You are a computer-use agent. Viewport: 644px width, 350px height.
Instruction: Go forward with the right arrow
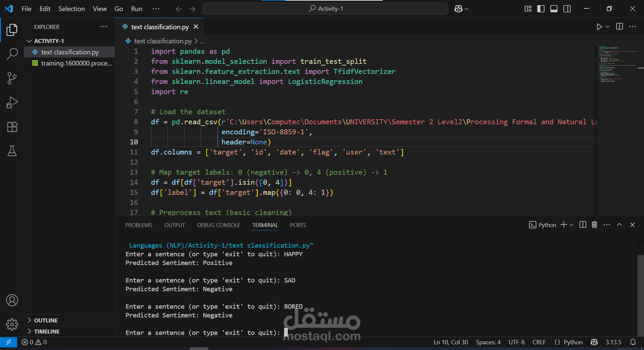click(x=192, y=9)
